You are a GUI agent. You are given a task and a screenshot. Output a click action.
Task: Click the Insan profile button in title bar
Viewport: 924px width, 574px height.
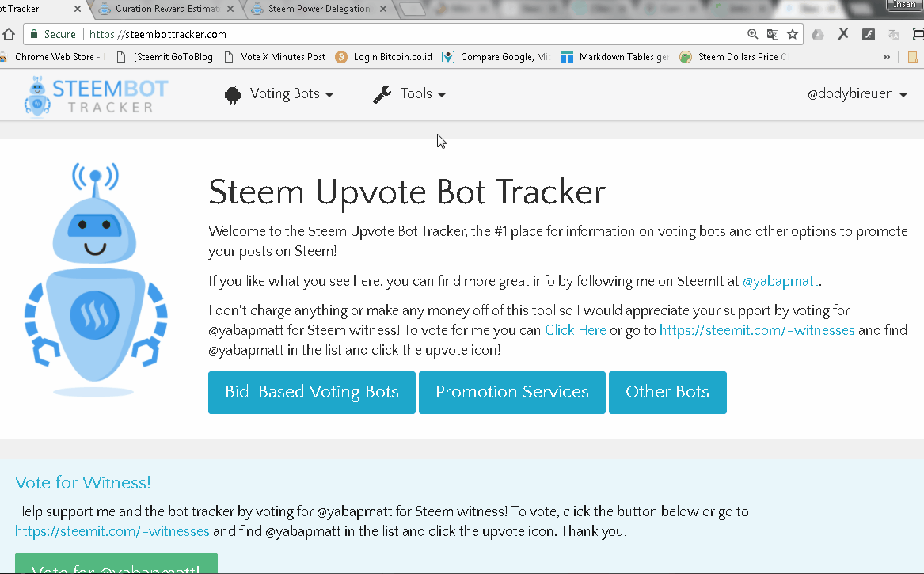coord(904,5)
